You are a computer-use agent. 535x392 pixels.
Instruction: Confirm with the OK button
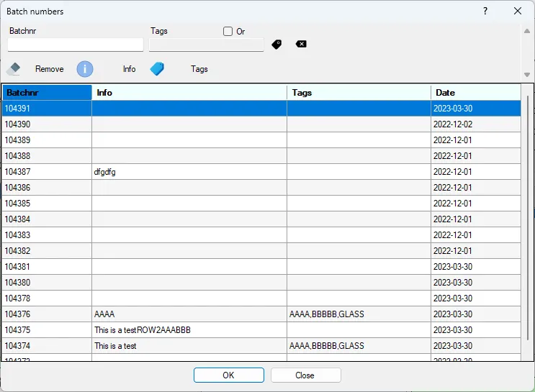click(229, 375)
